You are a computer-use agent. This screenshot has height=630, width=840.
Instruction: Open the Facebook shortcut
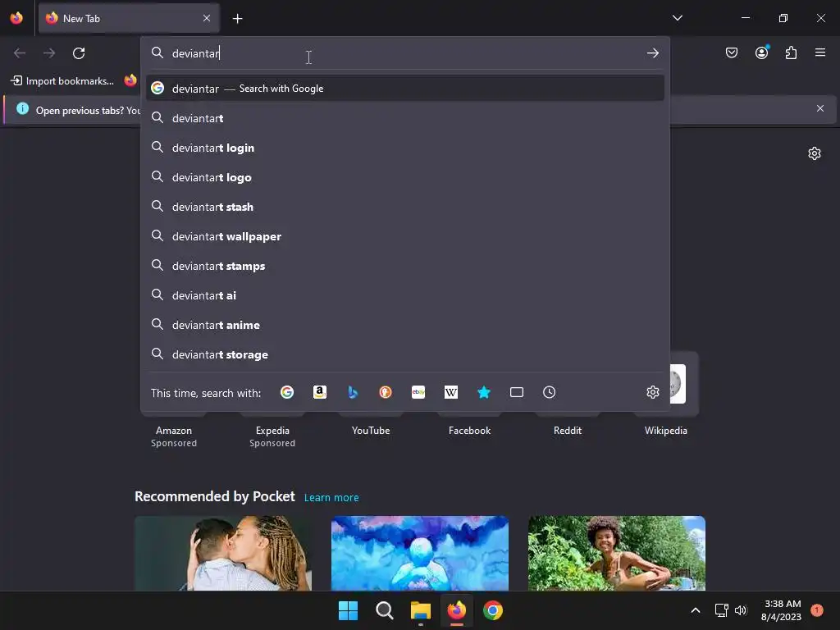(469, 431)
